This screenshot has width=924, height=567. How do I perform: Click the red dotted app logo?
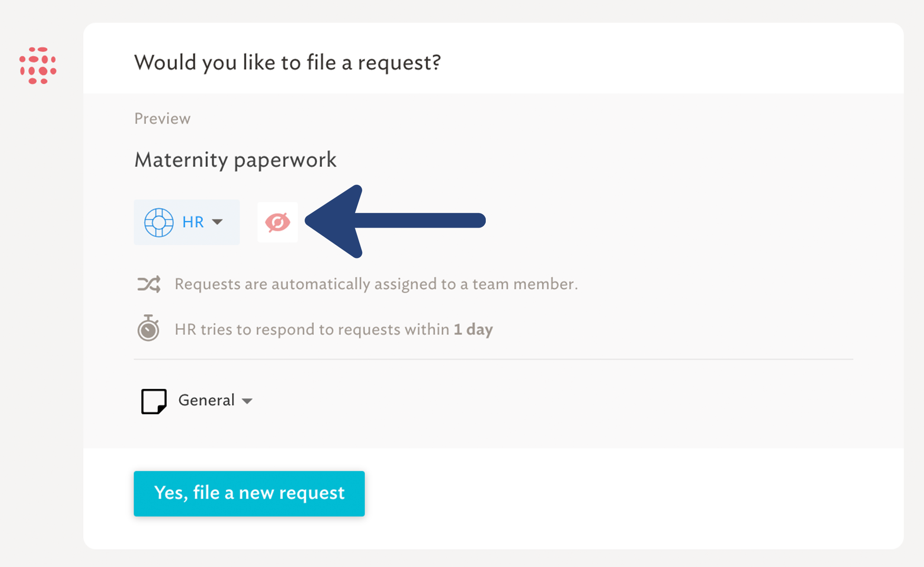[38, 66]
